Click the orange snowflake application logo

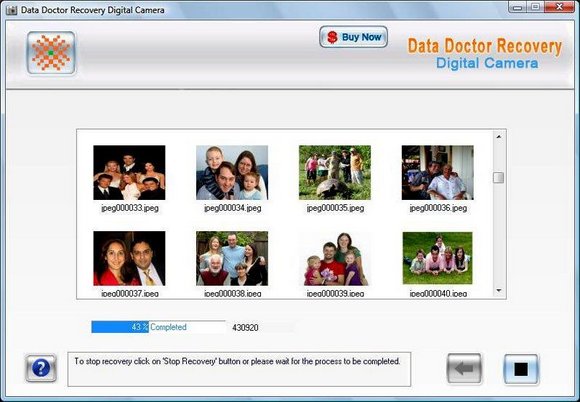click(51, 53)
